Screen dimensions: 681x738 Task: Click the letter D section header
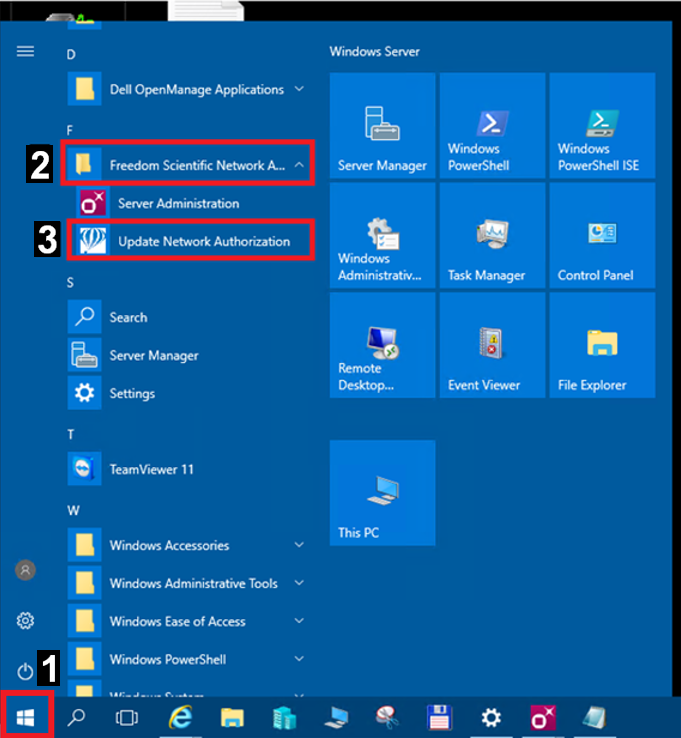point(71,55)
